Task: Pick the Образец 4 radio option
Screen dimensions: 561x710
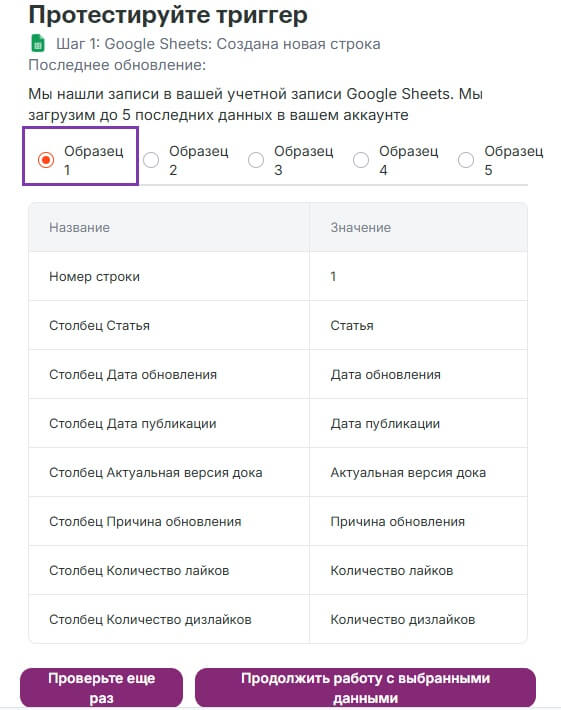Action: tap(361, 160)
